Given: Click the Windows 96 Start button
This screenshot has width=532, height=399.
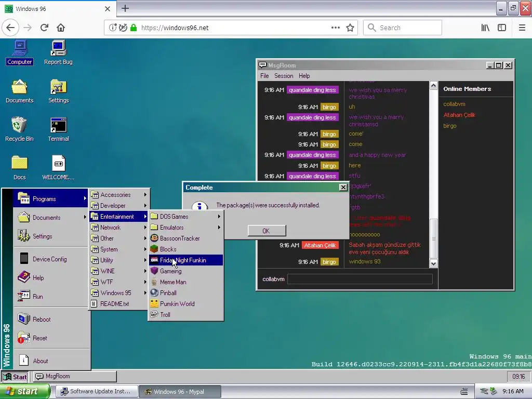Looking at the screenshot, I should coord(15,377).
